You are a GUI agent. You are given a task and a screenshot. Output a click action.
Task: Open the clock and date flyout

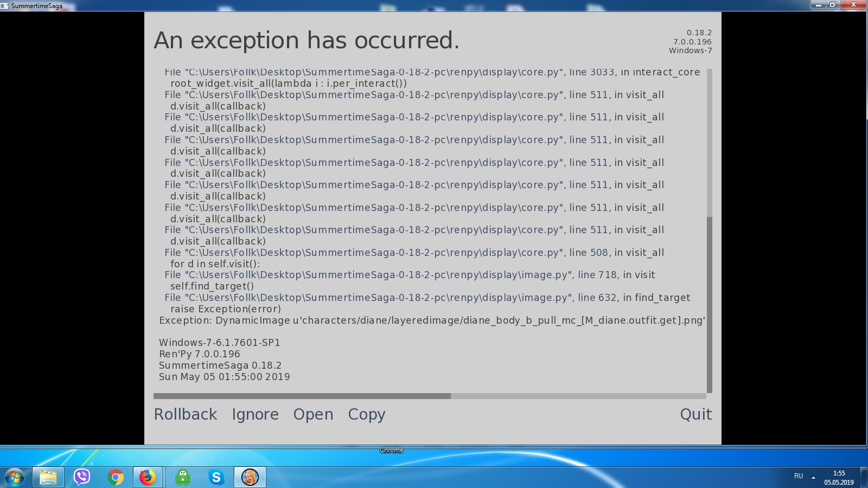point(839,478)
